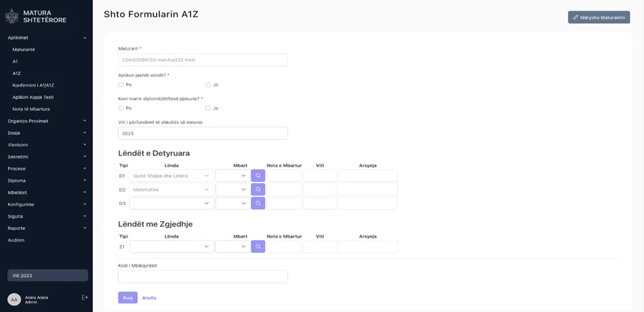Viewport: 644px width, 312px height.
Task: Click D1 Nota e Mbartur field
Action: coord(284,176)
